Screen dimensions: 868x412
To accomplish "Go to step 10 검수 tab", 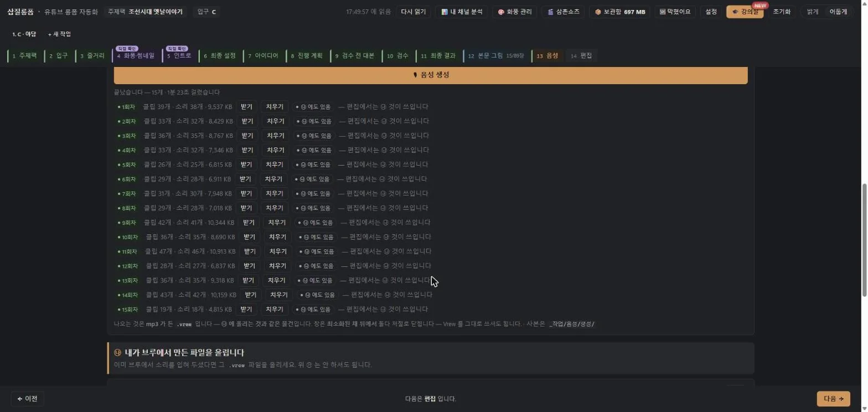I will pos(397,56).
